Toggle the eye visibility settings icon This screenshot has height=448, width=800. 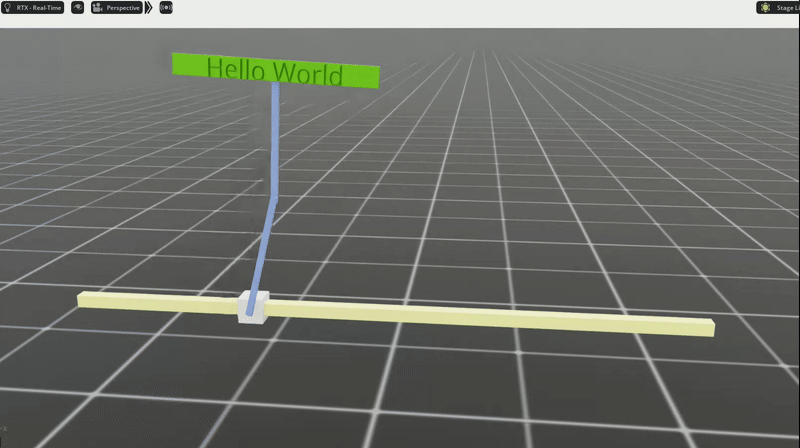(77, 7)
